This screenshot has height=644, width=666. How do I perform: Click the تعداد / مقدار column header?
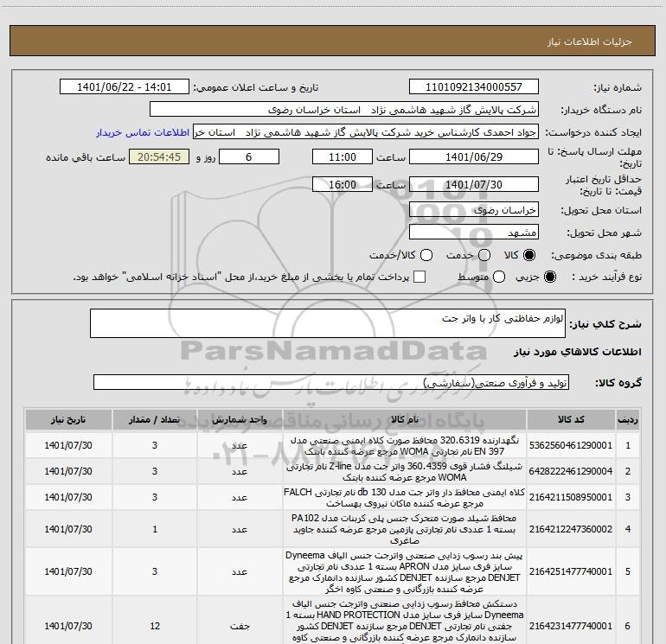click(x=155, y=419)
